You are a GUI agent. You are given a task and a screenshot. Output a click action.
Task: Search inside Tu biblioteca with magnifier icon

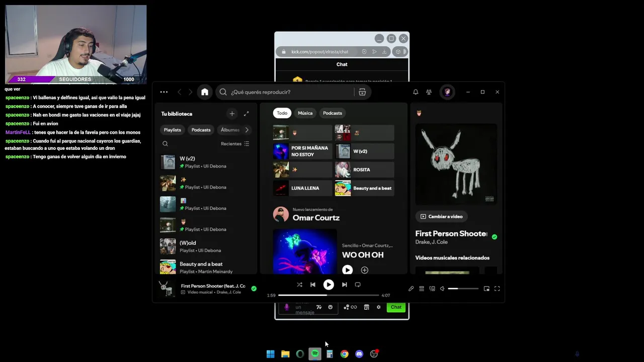click(x=165, y=144)
